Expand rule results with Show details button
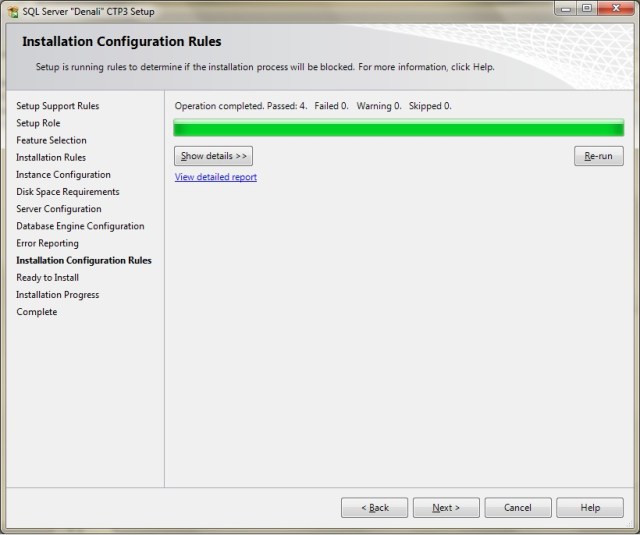The height and width of the screenshot is (535, 640). (x=213, y=156)
